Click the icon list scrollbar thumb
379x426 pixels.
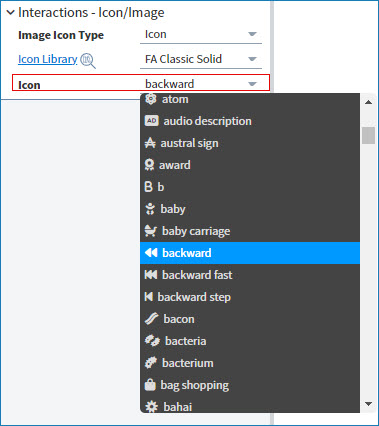[x=368, y=135]
